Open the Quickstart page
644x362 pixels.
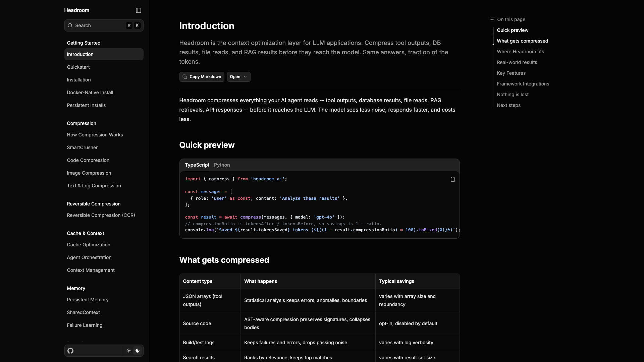click(x=104, y=67)
